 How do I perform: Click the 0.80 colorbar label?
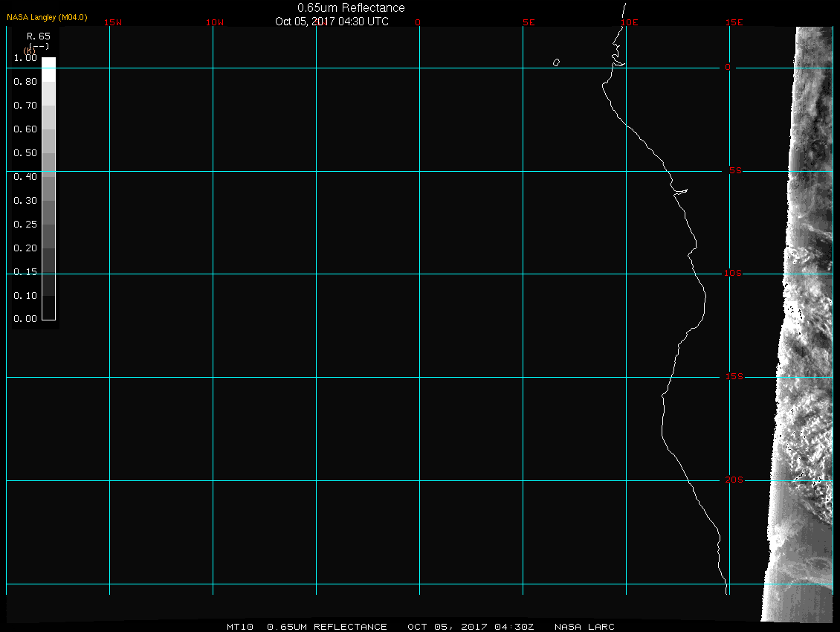(x=25, y=82)
